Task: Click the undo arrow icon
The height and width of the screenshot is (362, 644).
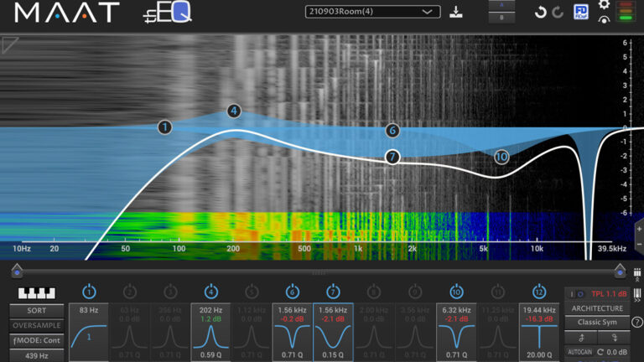Action: point(541,13)
